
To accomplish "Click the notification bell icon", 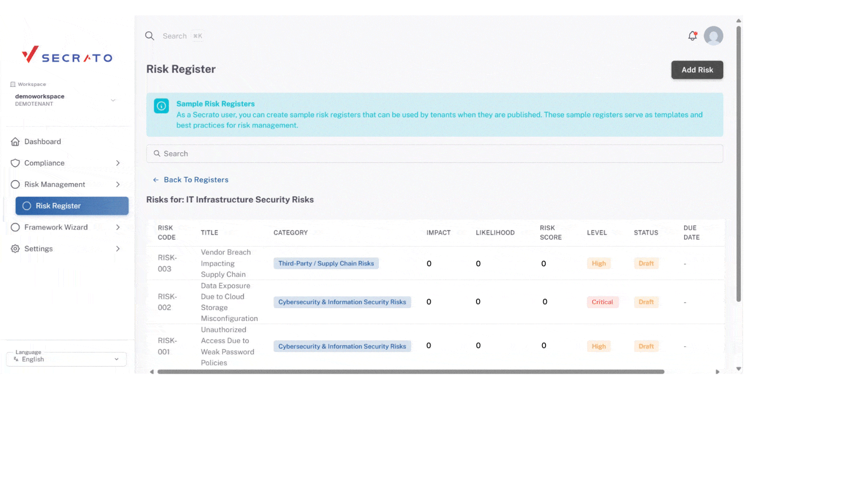I will coord(692,36).
